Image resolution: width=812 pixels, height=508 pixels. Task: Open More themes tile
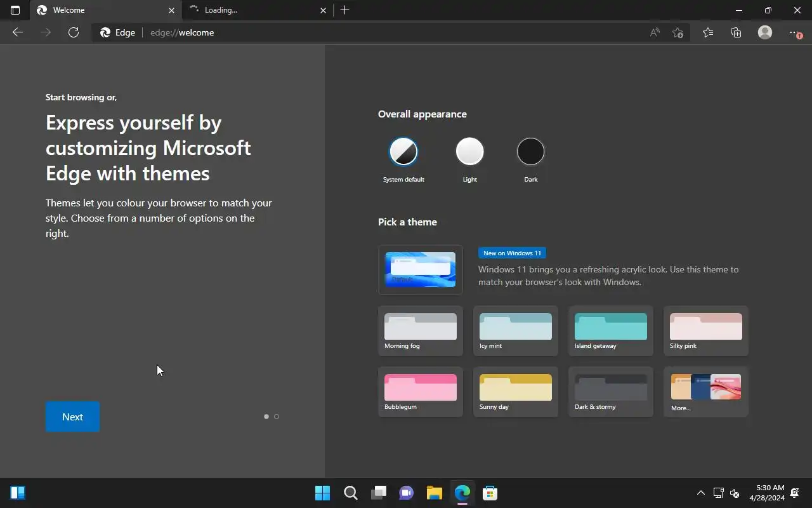[x=706, y=392]
